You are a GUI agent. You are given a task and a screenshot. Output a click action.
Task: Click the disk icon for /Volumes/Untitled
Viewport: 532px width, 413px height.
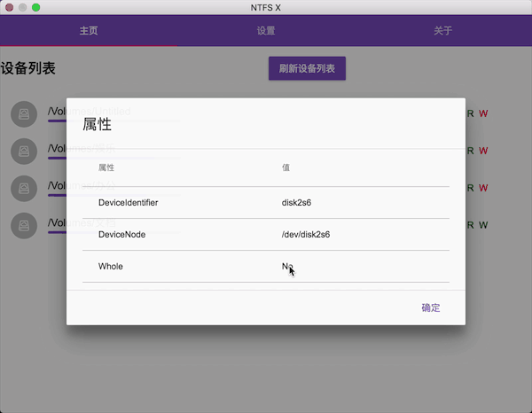(x=24, y=114)
